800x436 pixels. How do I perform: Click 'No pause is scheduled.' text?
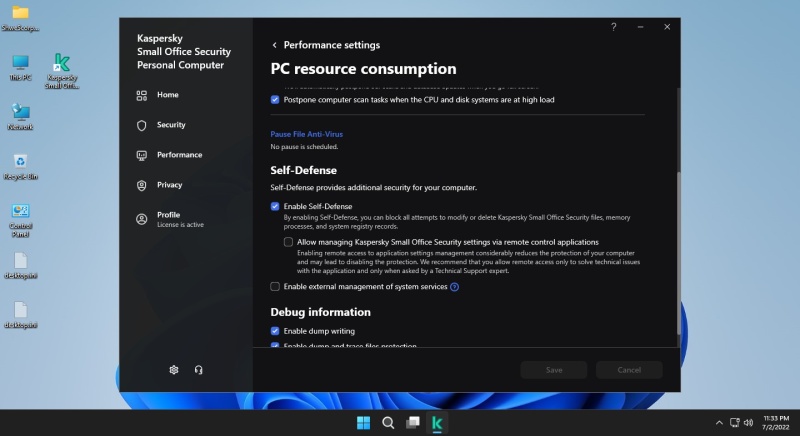(304, 147)
